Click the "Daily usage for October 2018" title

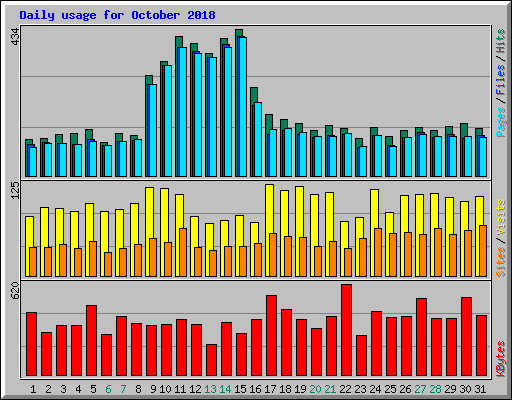(117, 15)
